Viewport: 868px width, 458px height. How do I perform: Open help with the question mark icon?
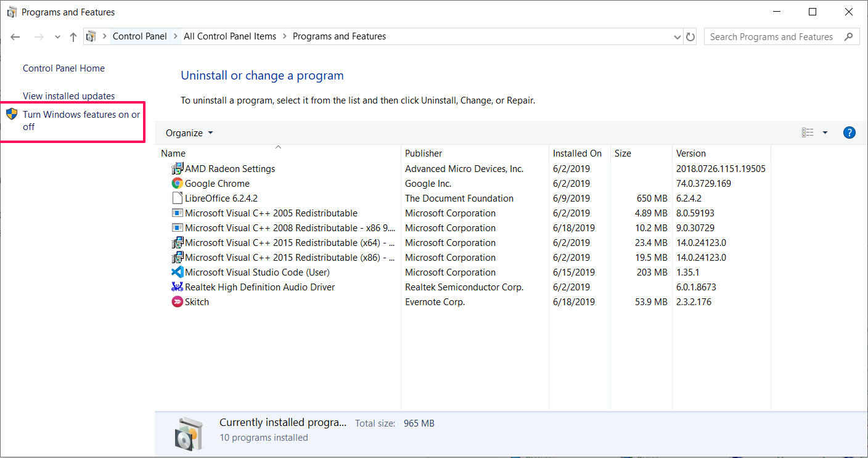849,133
